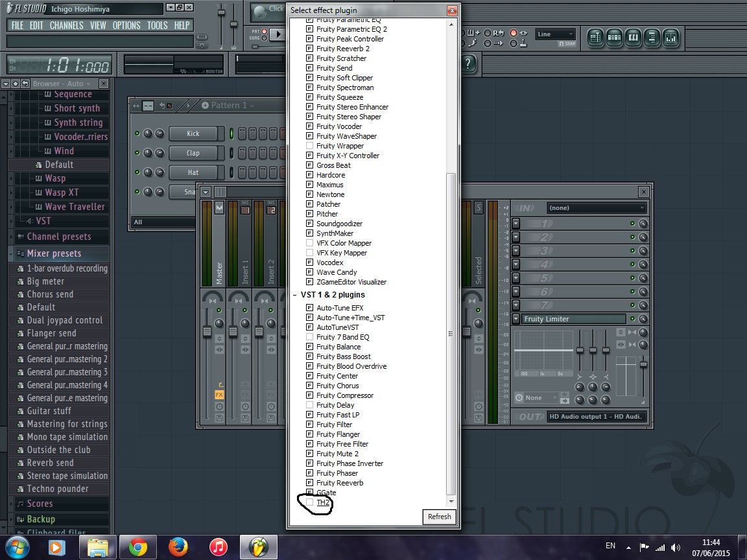Toggle the Kick channel mute LED
The width and height of the screenshot is (747, 560).
[137, 134]
